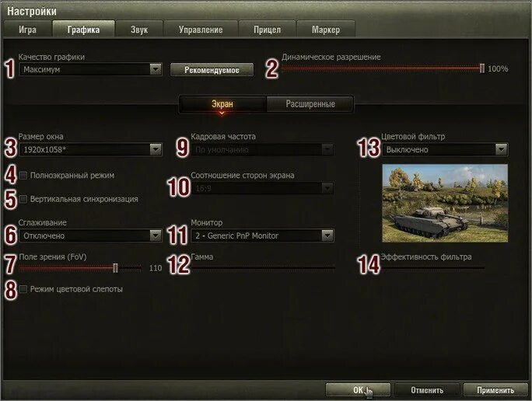The height and width of the screenshot is (401, 532).
Task: Click the Поле зрения FoV slider handle
Action: pos(115,268)
